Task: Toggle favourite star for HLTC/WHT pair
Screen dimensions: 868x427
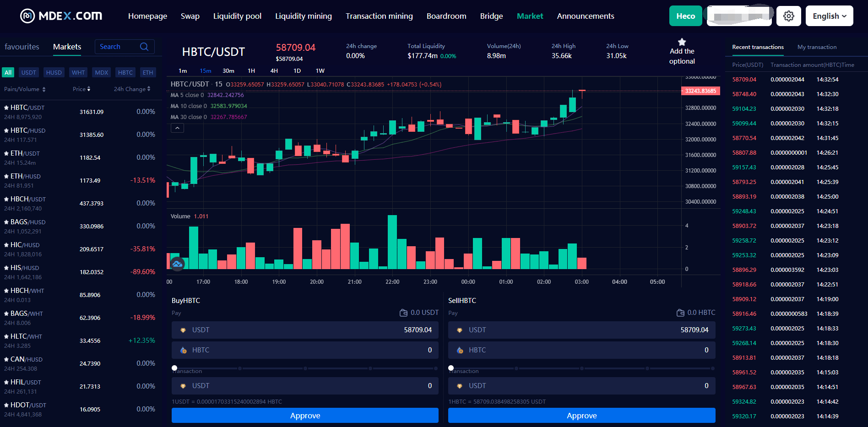Action: click(6, 336)
